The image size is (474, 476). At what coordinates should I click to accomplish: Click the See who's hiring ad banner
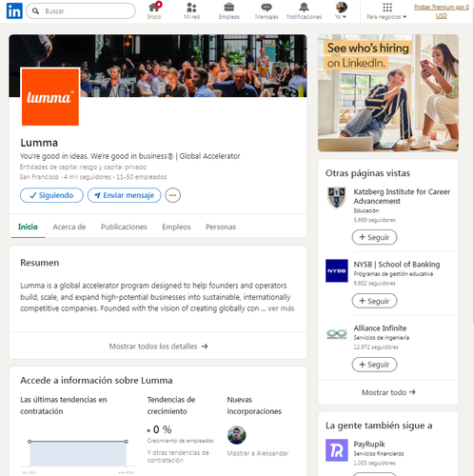(x=388, y=93)
